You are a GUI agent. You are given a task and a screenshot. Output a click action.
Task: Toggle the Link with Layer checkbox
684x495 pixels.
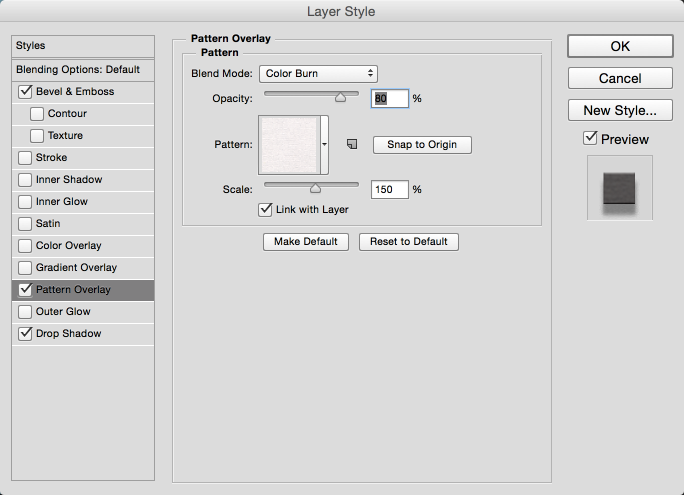click(265, 210)
